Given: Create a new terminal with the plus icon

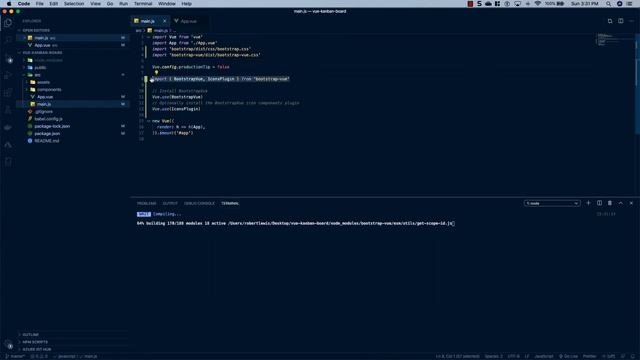Looking at the screenshot, I should coord(588,203).
